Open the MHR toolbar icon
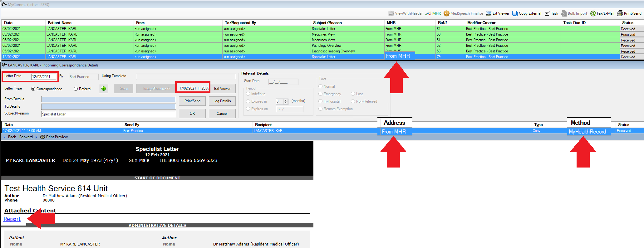Image resolution: width=644 pixels, height=248 pixels. [x=428, y=13]
